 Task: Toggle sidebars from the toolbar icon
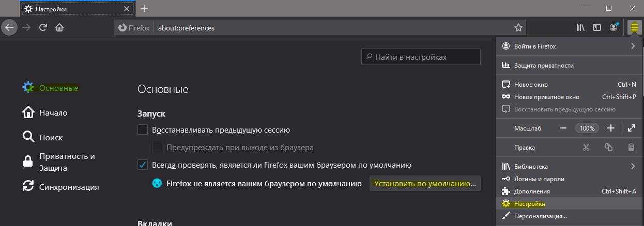pos(597,27)
